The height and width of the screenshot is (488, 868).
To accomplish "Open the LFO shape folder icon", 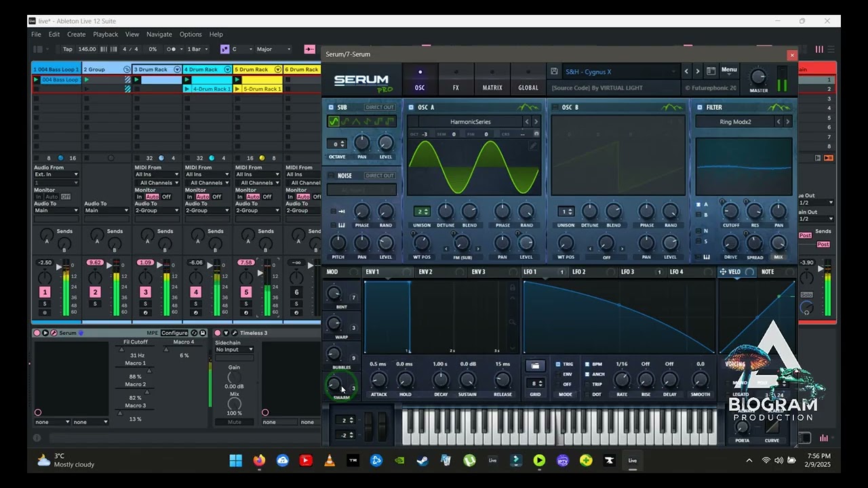I will click(535, 366).
